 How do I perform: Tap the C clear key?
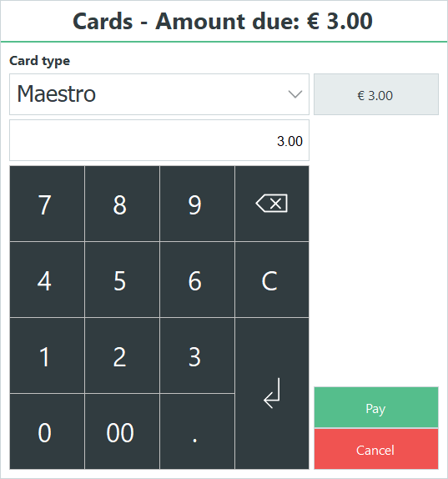point(272,280)
